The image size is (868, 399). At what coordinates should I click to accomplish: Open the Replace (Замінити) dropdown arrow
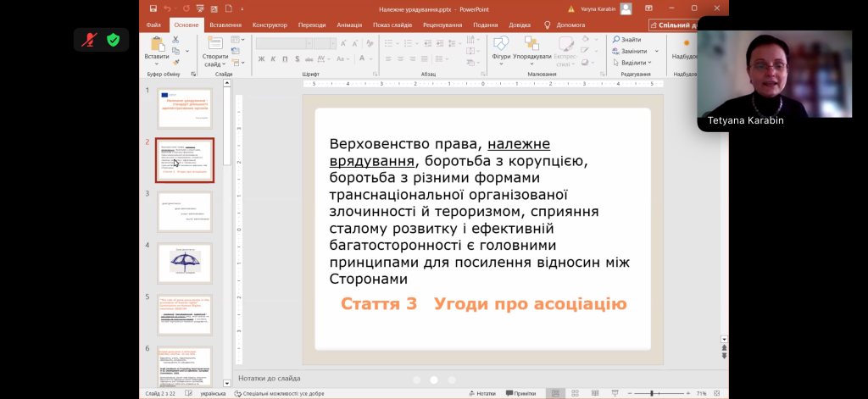tap(655, 51)
